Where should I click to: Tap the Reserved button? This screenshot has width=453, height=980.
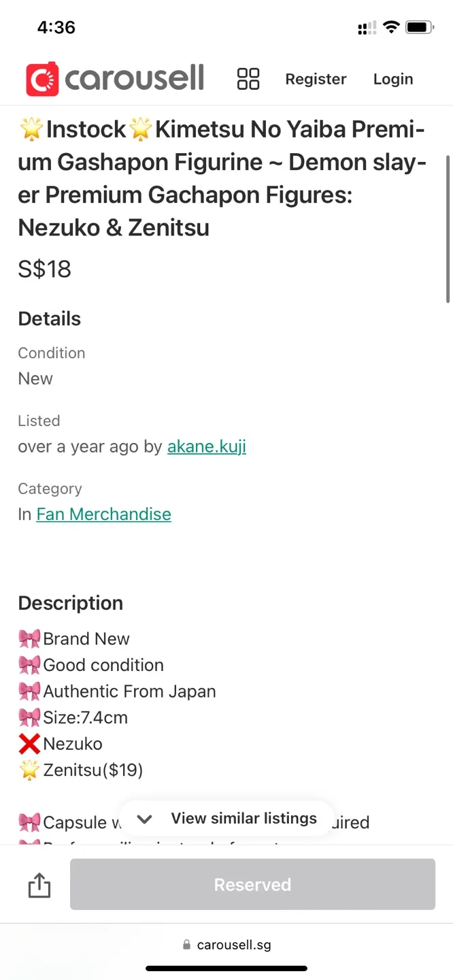252,884
